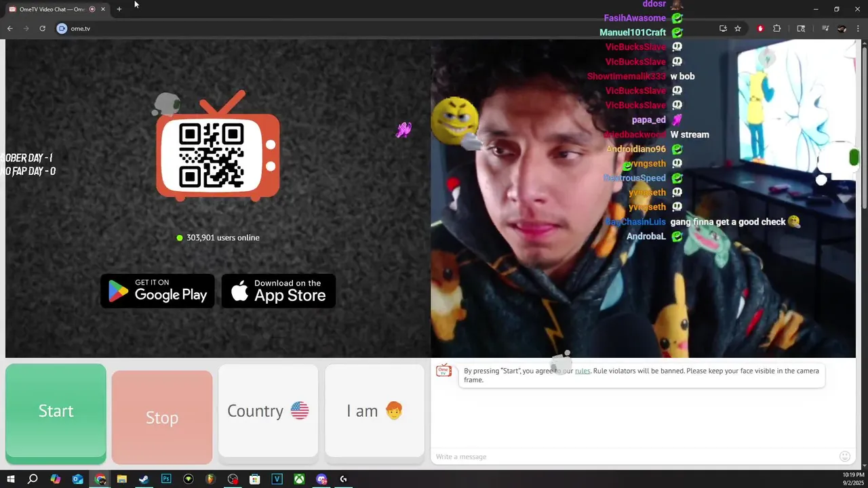Screen dimensions: 868x488
Task: Open the rules link in chat
Action: pyautogui.click(x=583, y=371)
